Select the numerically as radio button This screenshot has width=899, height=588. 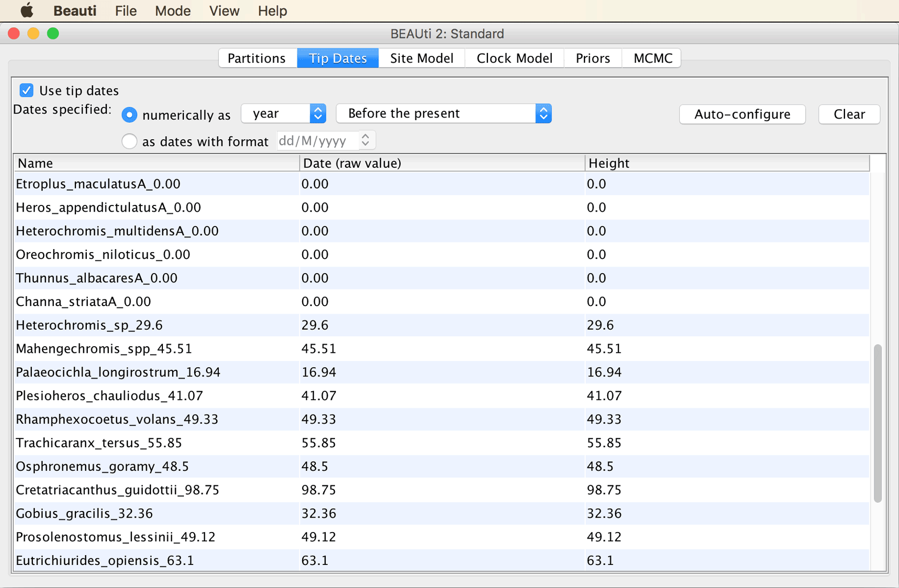(x=129, y=115)
